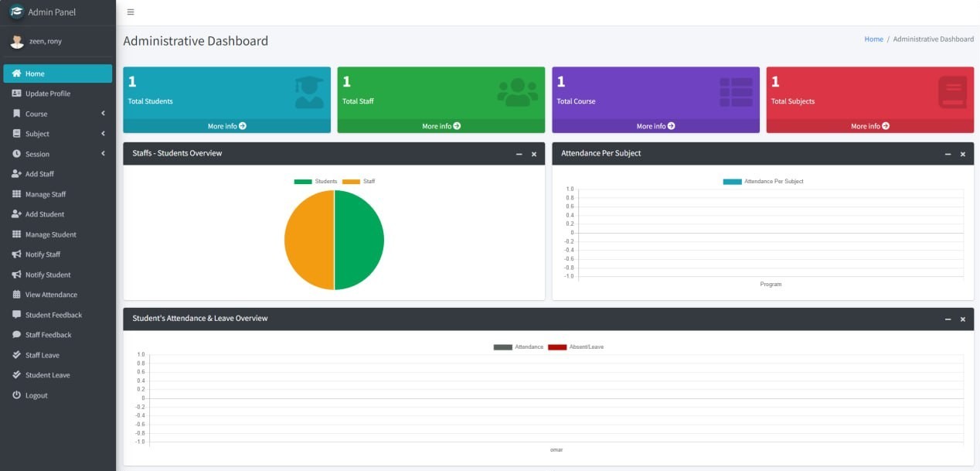Viewport: 980px width, 471px height.
Task: Click More info on Total Staff card
Action: 441,126
